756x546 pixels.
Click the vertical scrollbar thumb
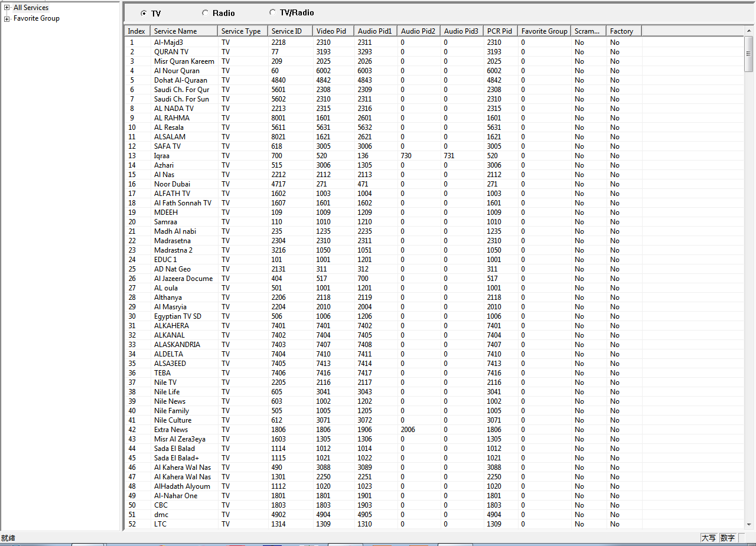(749, 53)
